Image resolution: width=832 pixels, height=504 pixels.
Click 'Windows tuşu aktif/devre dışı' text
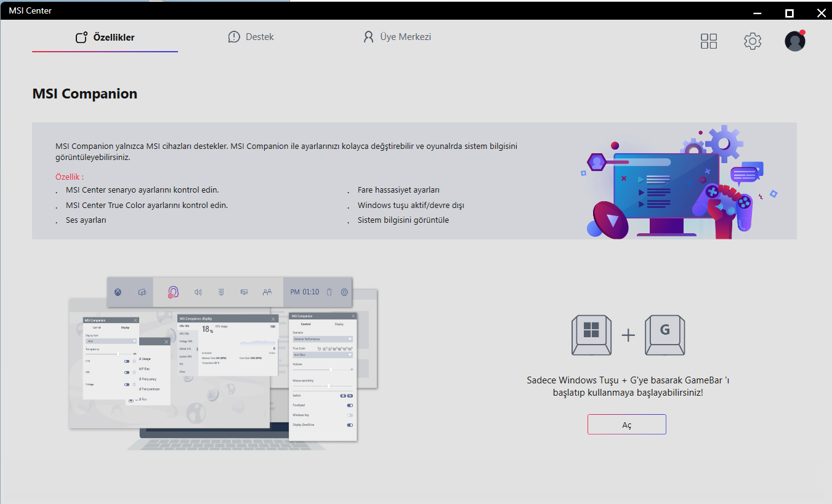click(x=411, y=205)
